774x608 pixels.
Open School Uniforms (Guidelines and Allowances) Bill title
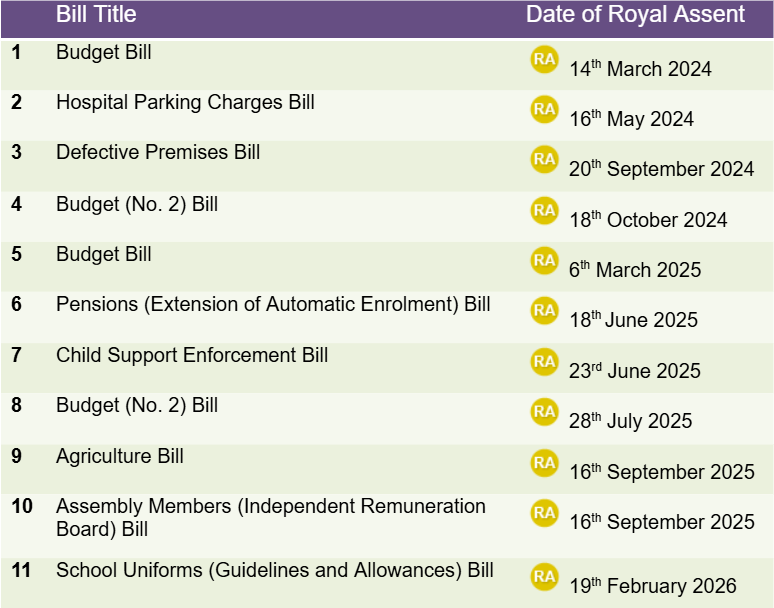pyautogui.click(x=275, y=571)
